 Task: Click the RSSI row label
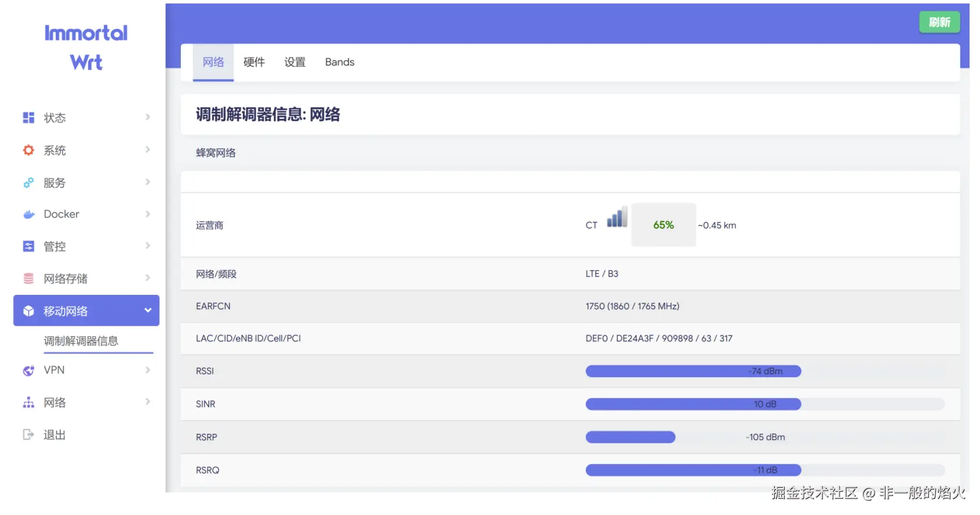pyautogui.click(x=205, y=371)
